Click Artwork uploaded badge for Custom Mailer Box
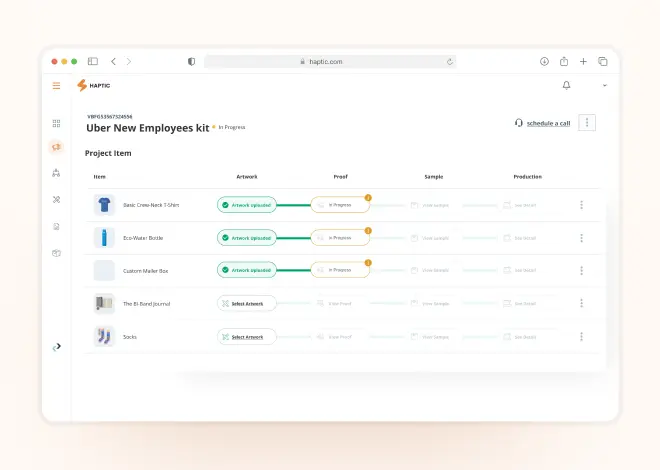The height and width of the screenshot is (470, 660). pyautogui.click(x=247, y=270)
